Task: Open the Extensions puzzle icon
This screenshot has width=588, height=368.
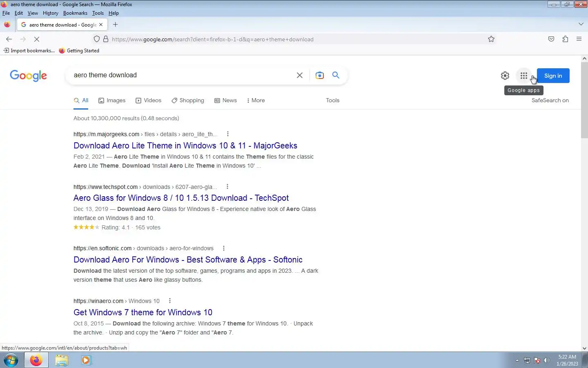Action: coord(565,39)
